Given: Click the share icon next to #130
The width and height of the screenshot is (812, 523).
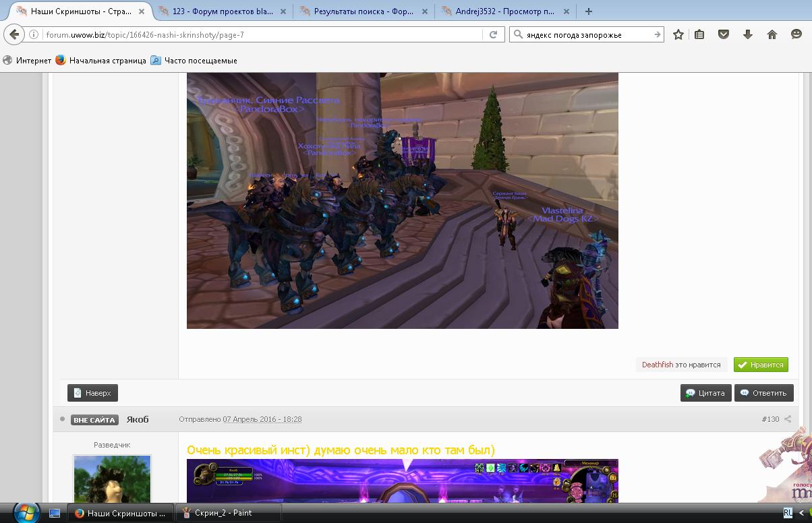Looking at the screenshot, I should pos(788,419).
